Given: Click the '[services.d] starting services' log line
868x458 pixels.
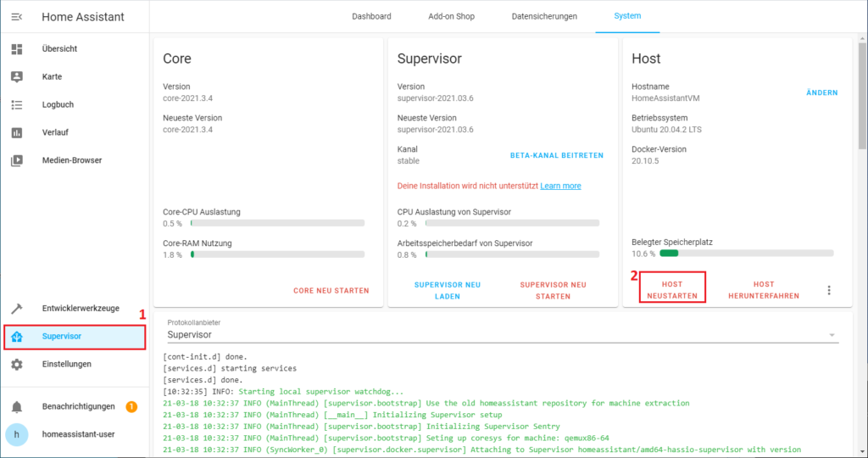Looking at the screenshot, I should [x=230, y=368].
